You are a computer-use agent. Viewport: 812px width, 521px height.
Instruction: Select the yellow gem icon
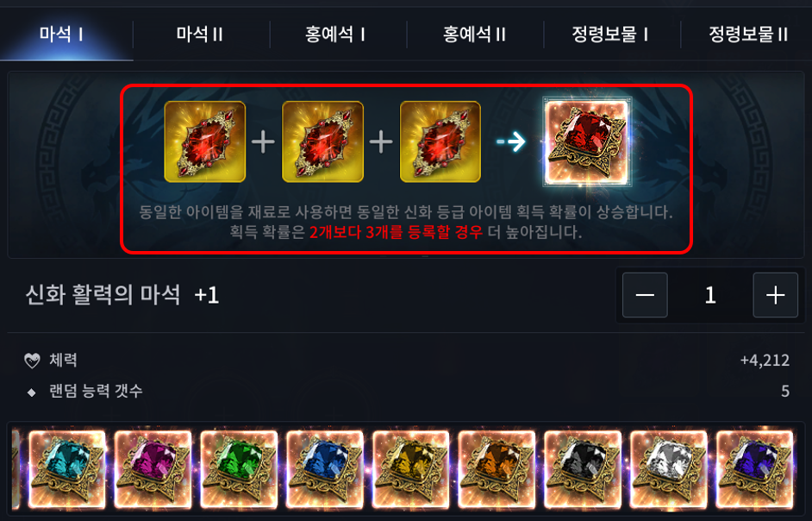point(410,469)
